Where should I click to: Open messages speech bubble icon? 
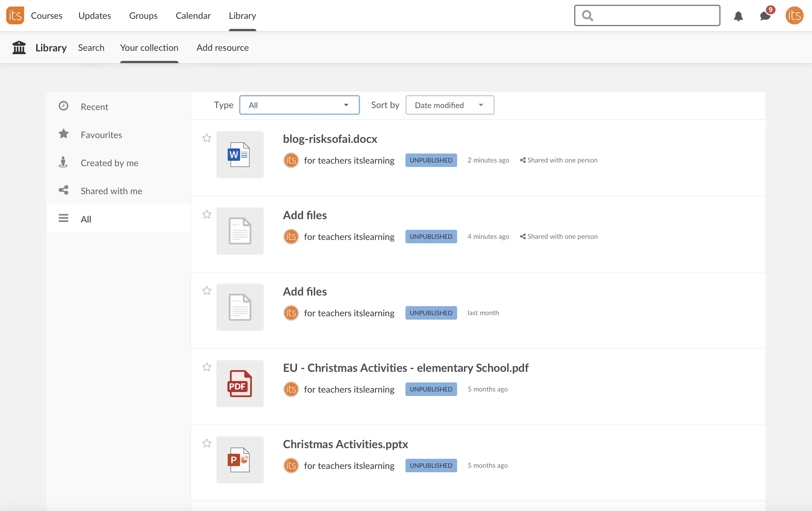coord(765,16)
